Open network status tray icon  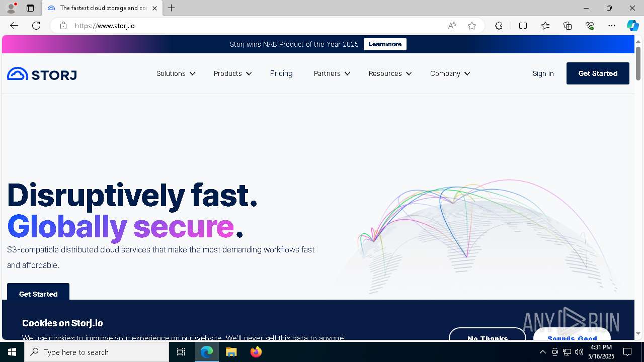[567, 352]
